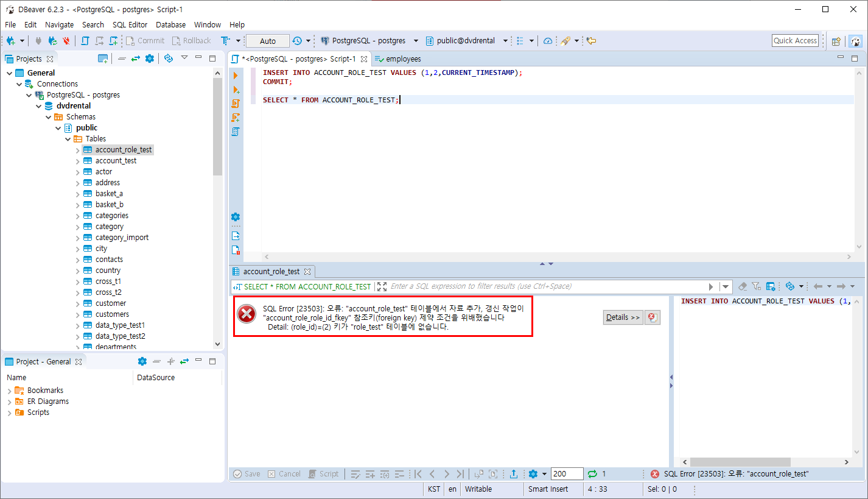
Task: Click the Transaction log clock icon
Action: tap(297, 41)
